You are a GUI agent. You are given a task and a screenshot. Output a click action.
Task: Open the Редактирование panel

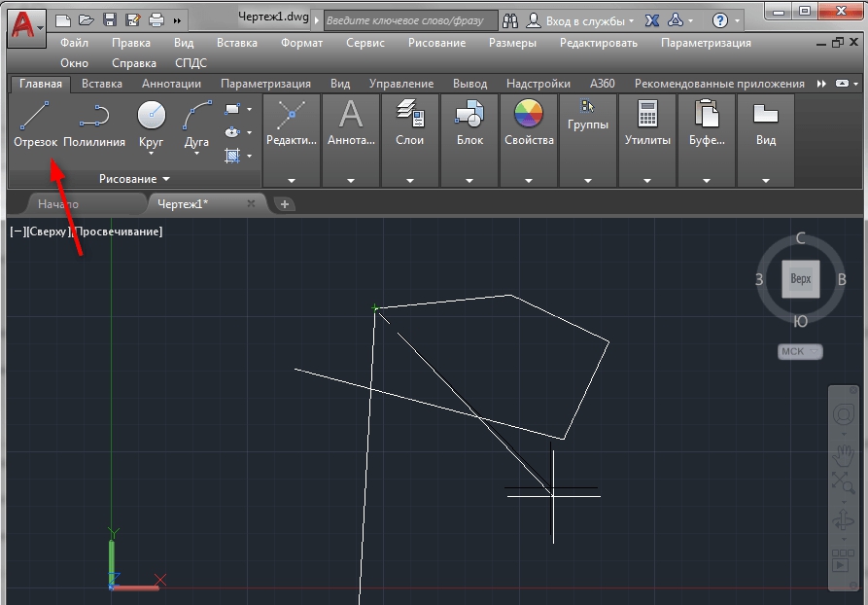(292, 140)
